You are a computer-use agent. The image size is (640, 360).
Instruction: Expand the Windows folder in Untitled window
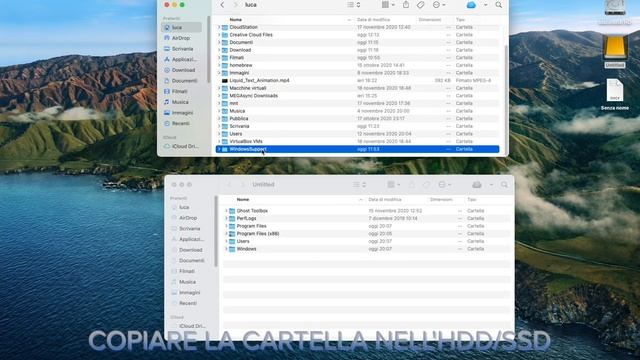(226, 249)
